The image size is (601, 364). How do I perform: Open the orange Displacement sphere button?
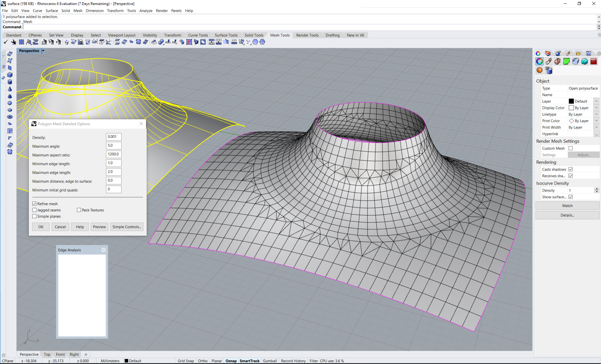540,70
